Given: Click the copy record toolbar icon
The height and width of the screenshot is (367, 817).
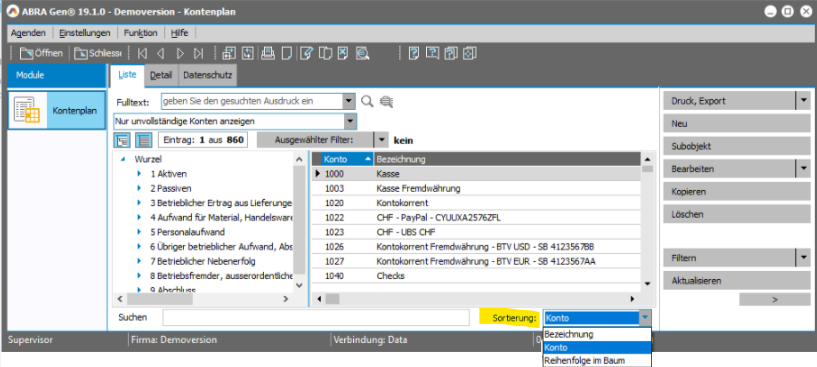Looking at the screenshot, I should pos(325,53).
